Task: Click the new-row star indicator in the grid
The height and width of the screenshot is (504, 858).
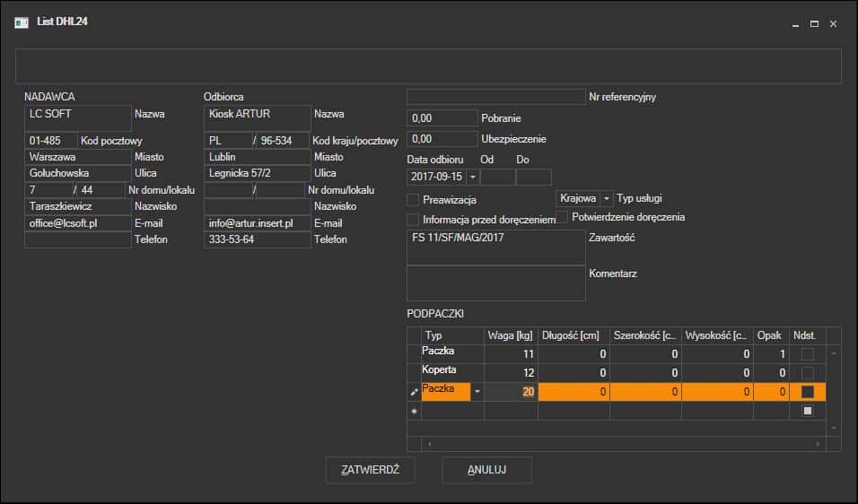Action: tap(415, 411)
